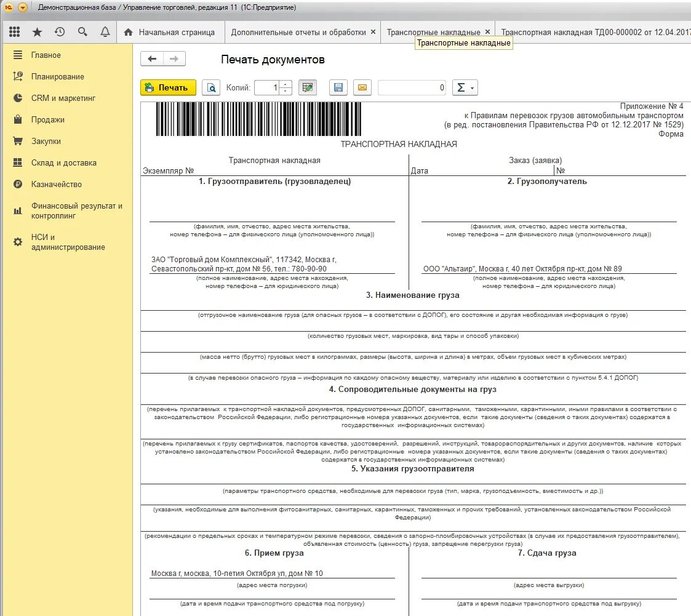Click Склад и доставка grid icon
Screen dimensions: 691x616
(18, 162)
